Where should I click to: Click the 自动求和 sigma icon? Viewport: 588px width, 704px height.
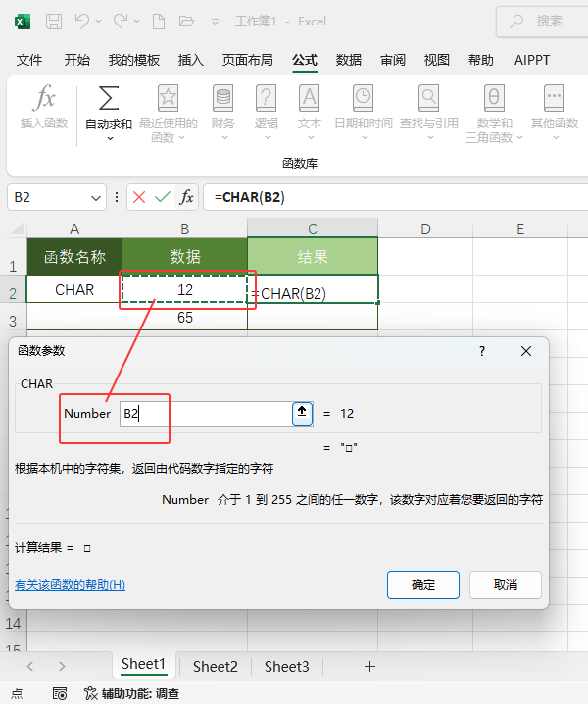pyautogui.click(x=109, y=98)
